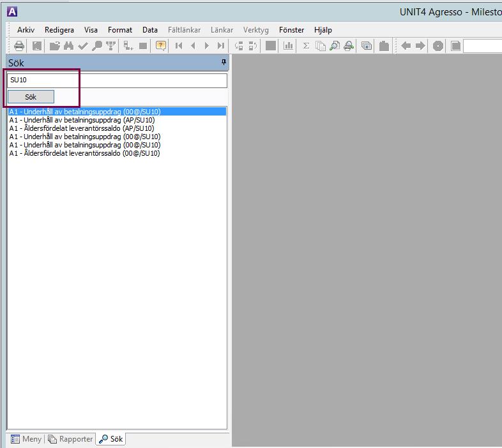Open the Hjälp menu

coord(323,30)
